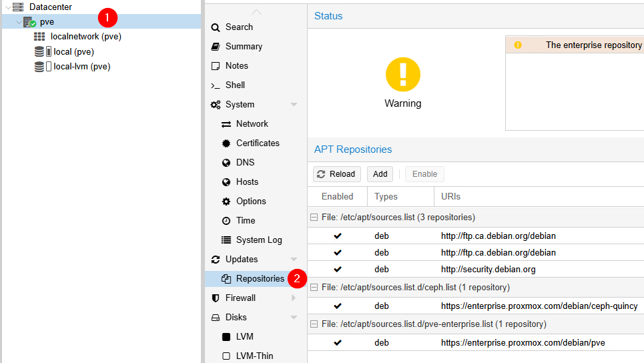Click the Firewall shield icon
Viewport: 644px width, 363px height.
216,298
